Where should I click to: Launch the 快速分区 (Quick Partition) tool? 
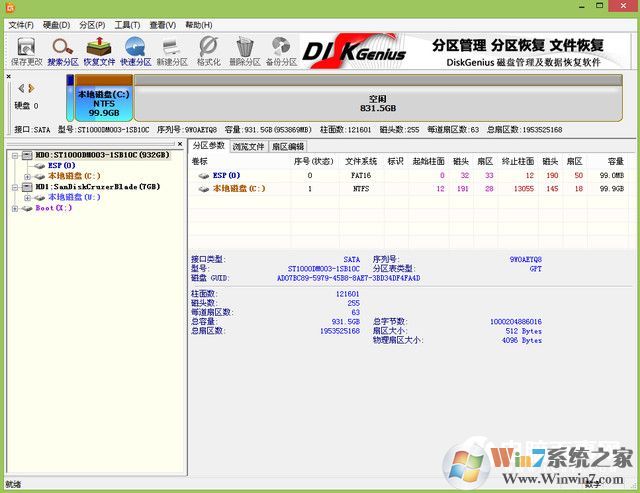[135, 51]
